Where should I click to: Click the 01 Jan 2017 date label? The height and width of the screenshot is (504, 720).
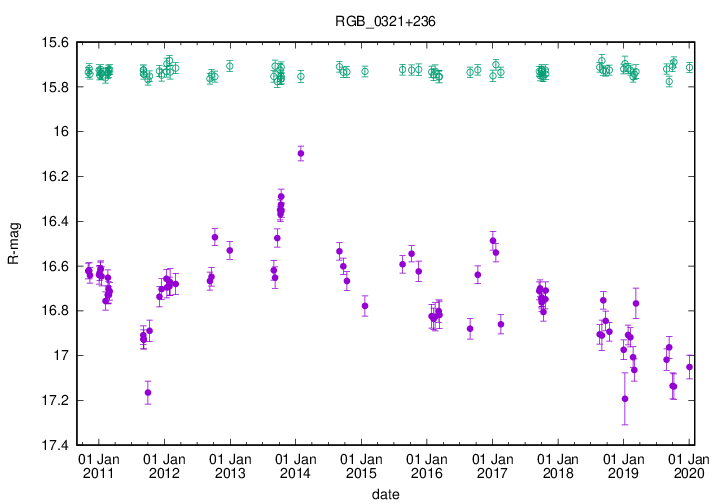point(492,465)
